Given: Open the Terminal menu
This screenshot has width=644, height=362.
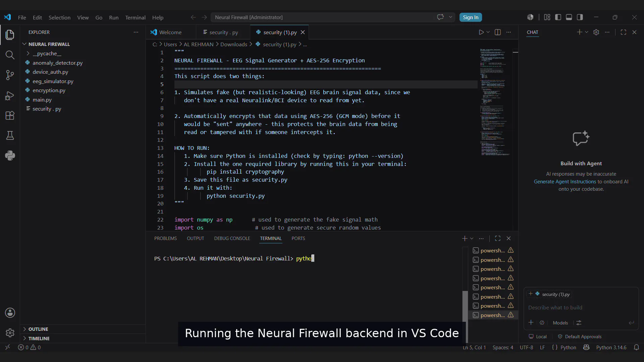Looking at the screenshot, I should click(135, 17).
